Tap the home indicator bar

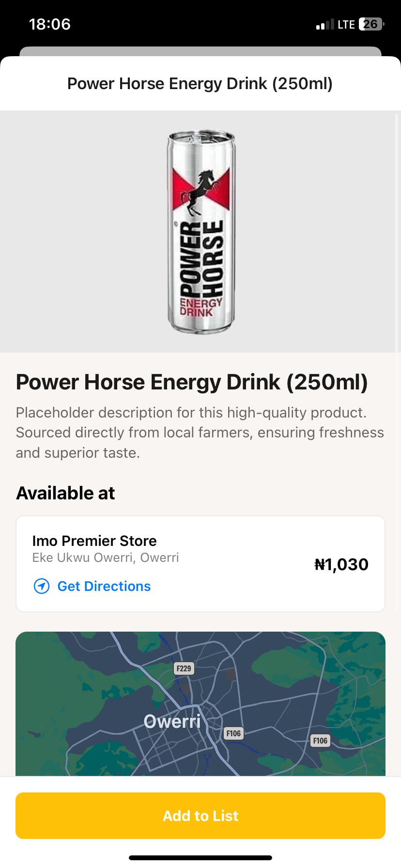[200, 858]
